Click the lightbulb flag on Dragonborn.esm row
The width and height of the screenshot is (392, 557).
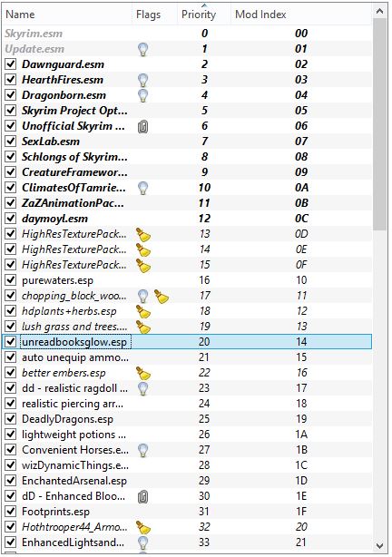point(142,95)
